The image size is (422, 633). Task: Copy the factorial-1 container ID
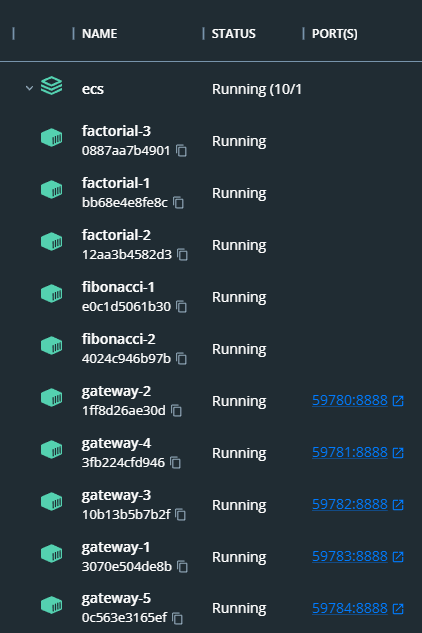tap(178, 203)
